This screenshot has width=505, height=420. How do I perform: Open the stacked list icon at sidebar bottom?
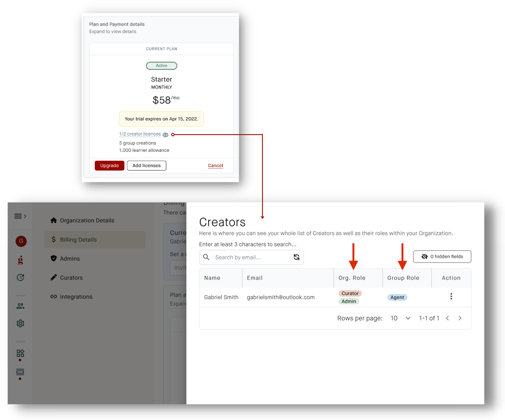click(x=20, y=372)
